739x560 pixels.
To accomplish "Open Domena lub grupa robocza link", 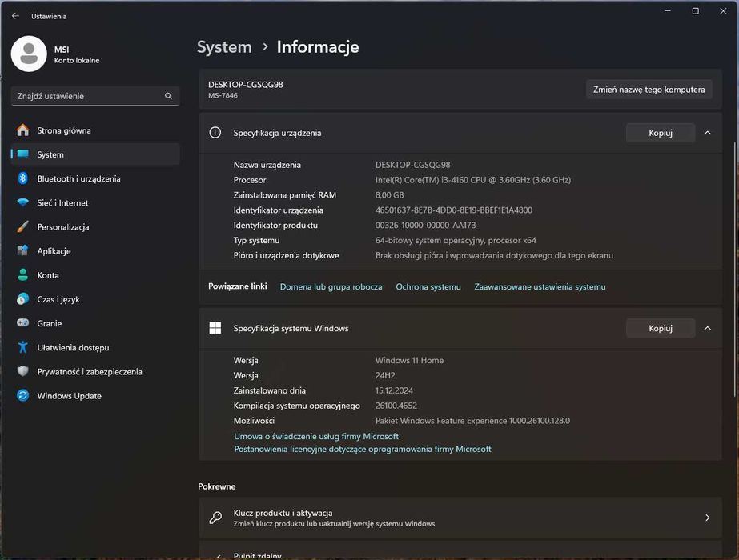I will (331, 286).
